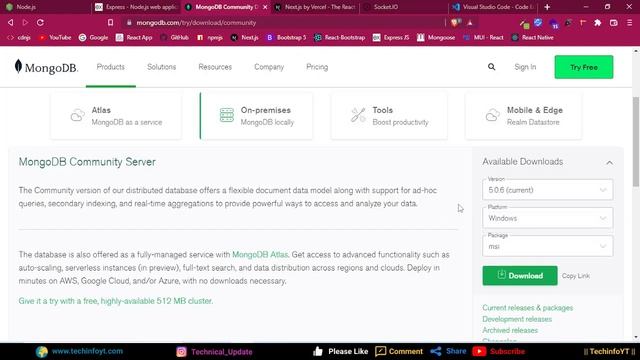The image size is (640, 360).
Task: Open the Version dropdown
Action: (547, 190)
